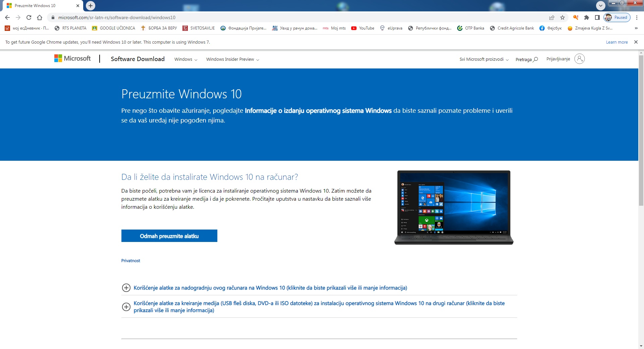Close the Preuzmite Windows 10 tab
The width and height of the screenshot is (644, 349).
tap(78, 6)
